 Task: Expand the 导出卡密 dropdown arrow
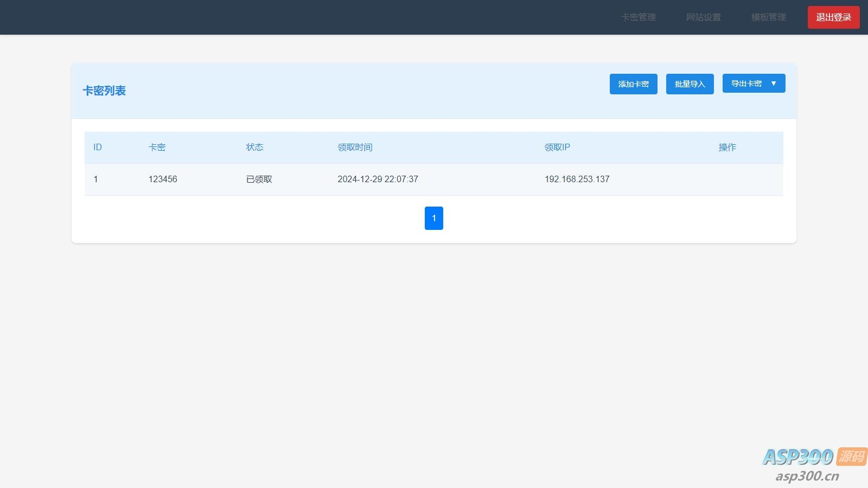pos(774,84)
